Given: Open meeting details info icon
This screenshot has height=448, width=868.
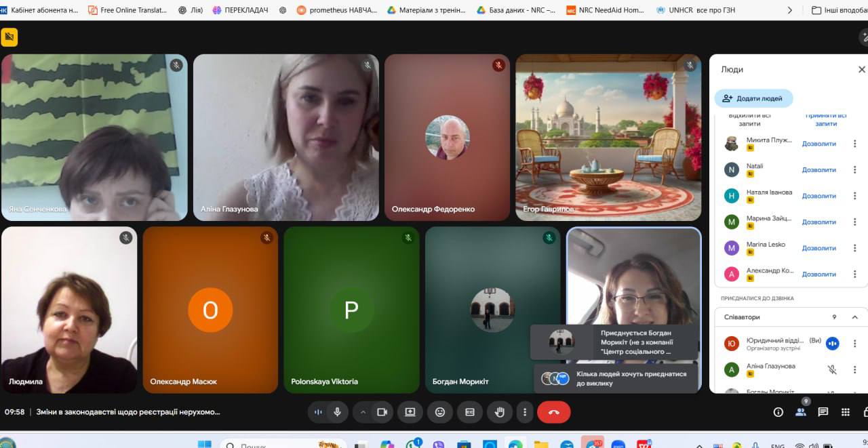Looking at the screenshot, I should coord(778,412).
